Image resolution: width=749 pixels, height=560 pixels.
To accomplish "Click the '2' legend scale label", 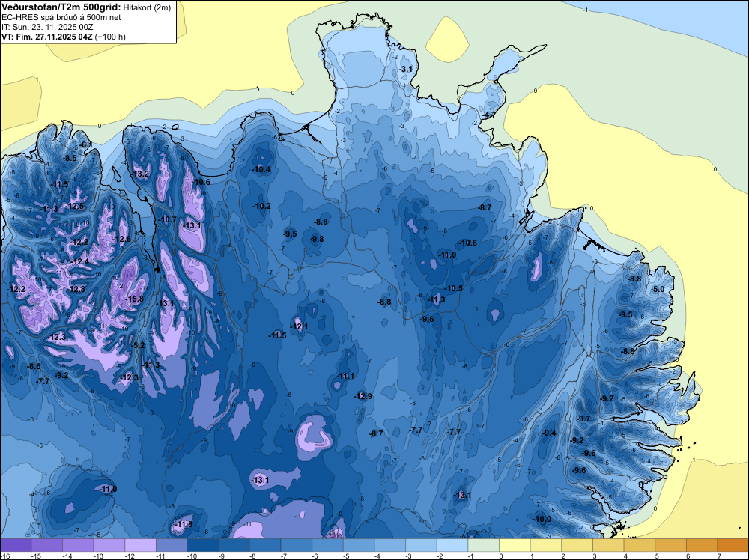I will point(563,556).
